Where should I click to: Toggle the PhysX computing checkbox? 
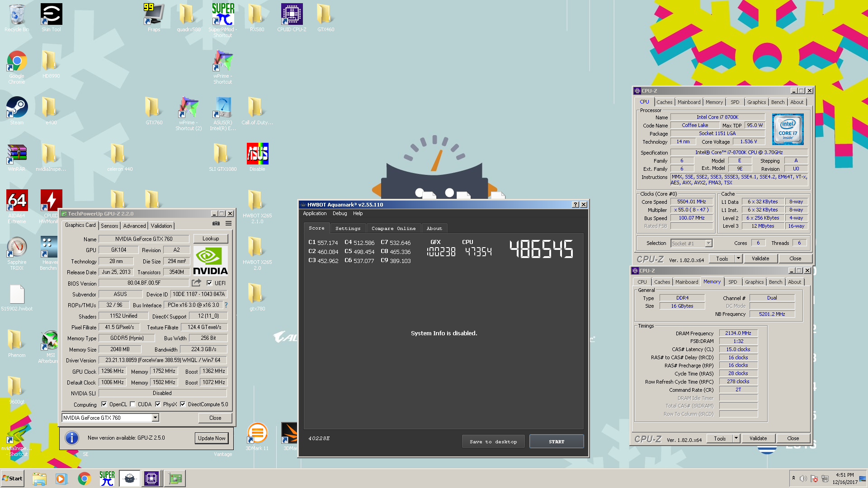pyautogui.click(x=158, y=404)
